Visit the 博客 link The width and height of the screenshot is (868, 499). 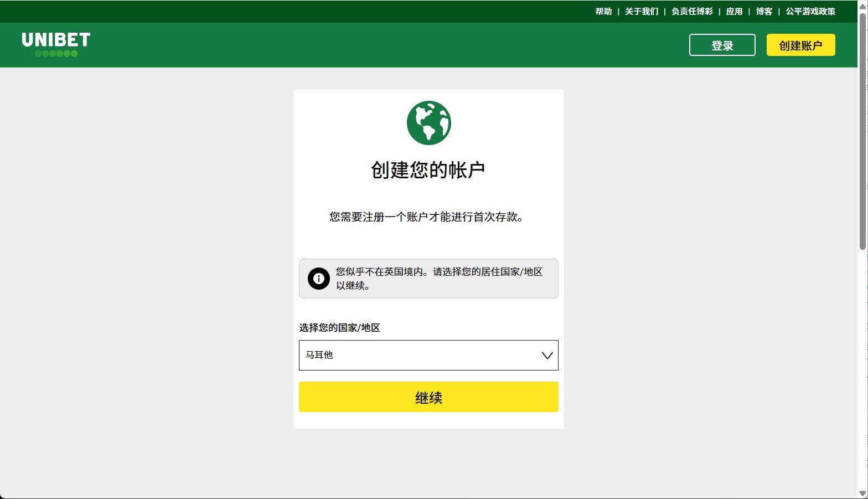coord(764,12)
